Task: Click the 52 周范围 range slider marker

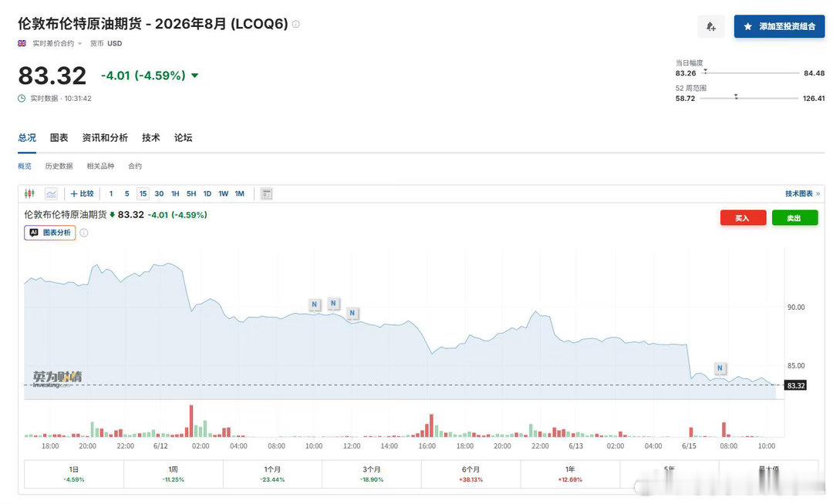Action: click(736, 96)
